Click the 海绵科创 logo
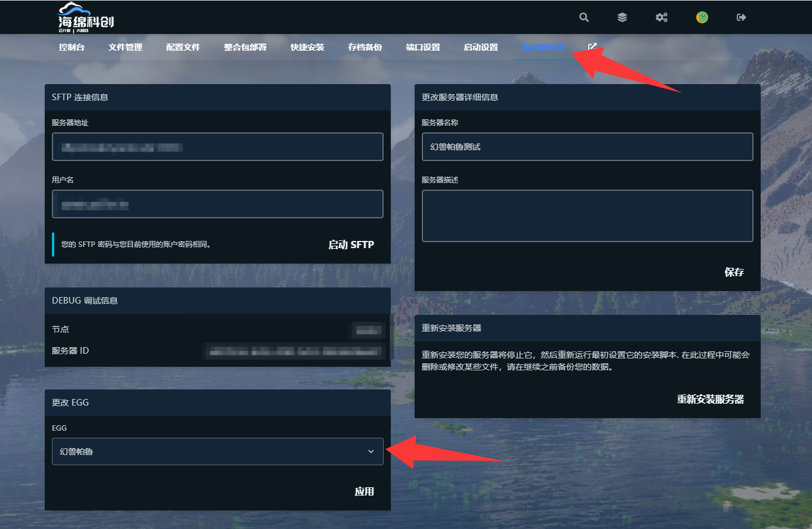The height and width of the screenshot is (529, 812). click(x=86, y=17)
